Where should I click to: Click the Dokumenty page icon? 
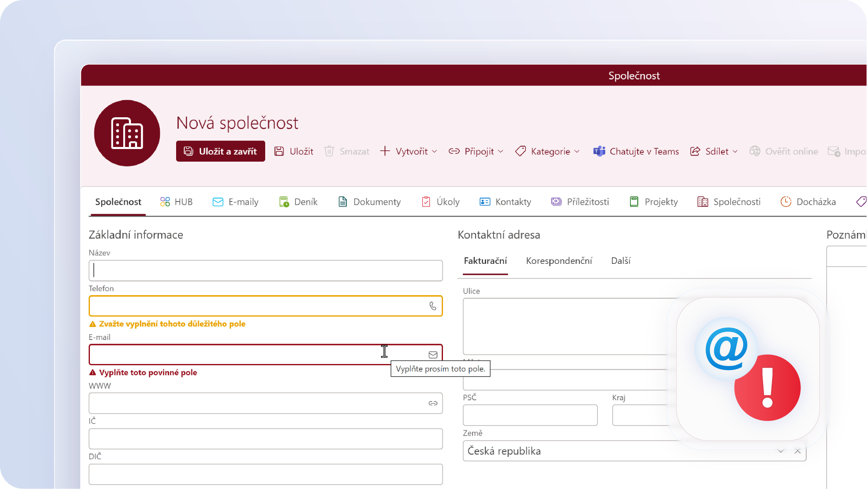(x=342, y=202)
